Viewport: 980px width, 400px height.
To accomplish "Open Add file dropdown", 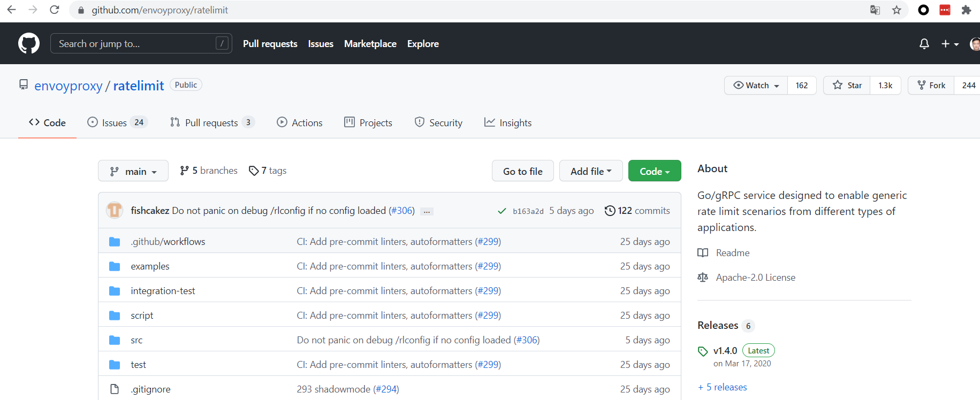I will pos(591,171).
